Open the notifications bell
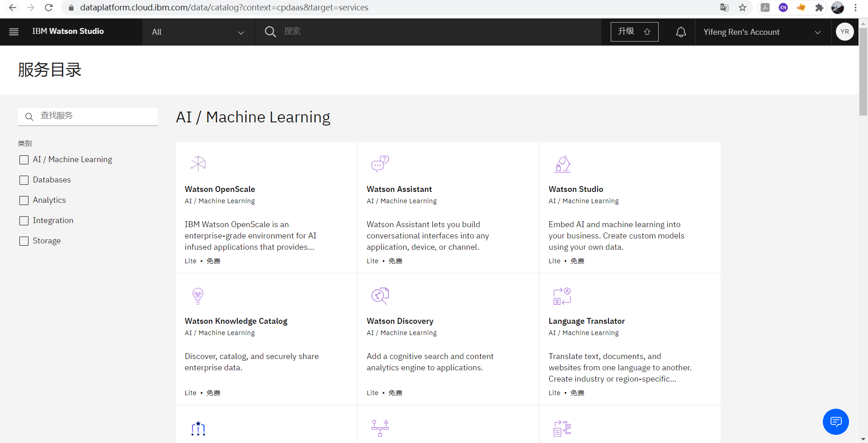Viewport: 868px width, 443px height. (x=681, y=32)
